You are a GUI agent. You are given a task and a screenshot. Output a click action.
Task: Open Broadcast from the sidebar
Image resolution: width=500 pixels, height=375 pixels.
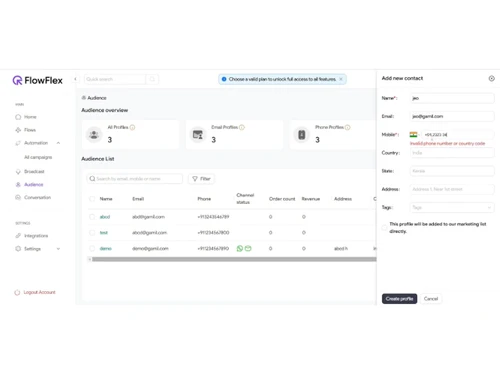[x=34, y=172]
